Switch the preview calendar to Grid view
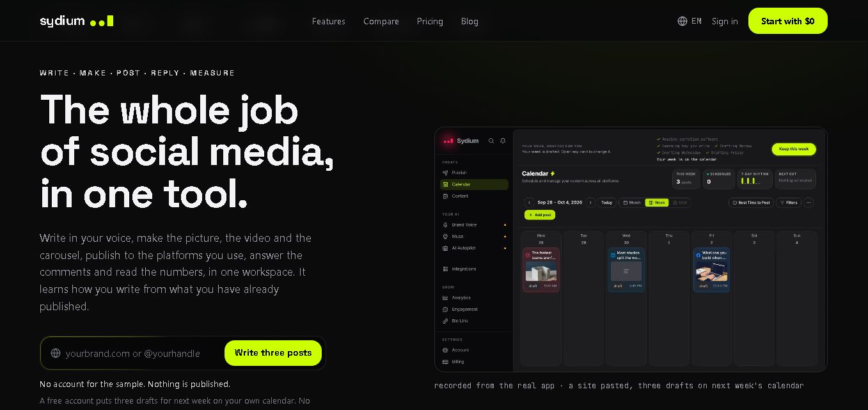The width and height of the screenshot is (868, 410). click(x=680, y=203)
